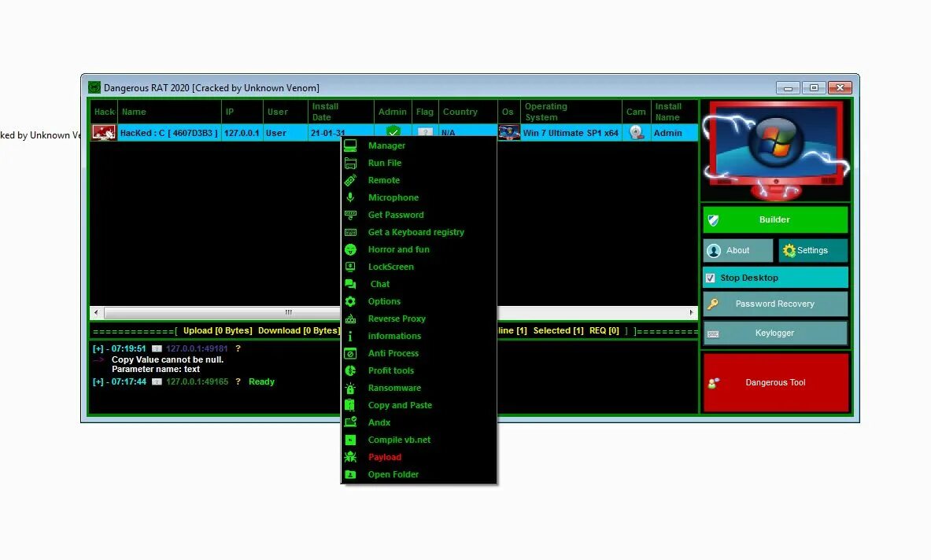Click the Install Date column header

(341, 112)
